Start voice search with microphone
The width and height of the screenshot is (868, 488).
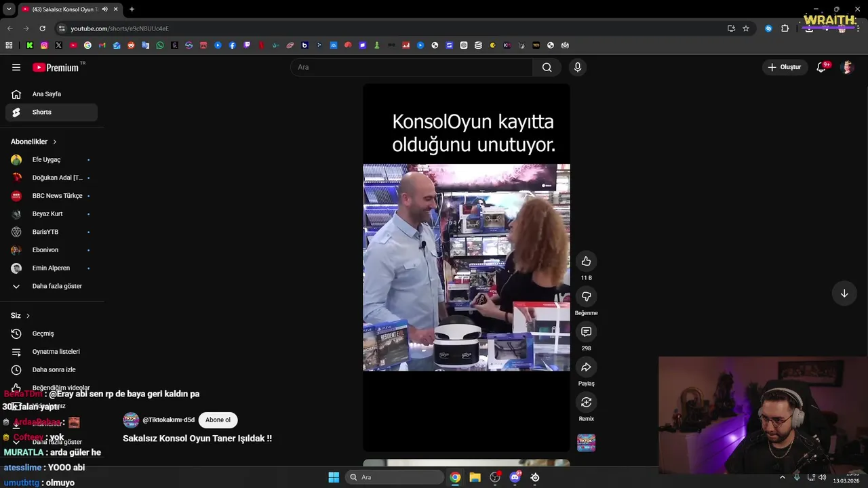coord(578,67)
